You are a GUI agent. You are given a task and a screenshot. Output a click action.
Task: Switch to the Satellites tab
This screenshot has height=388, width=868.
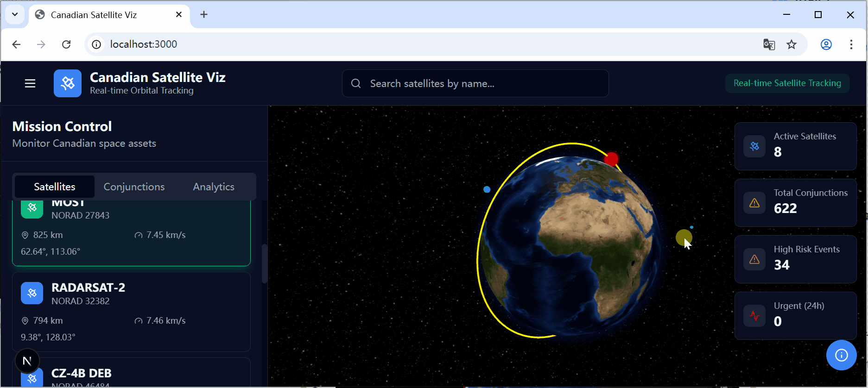pyautogui.click(x=55, y=187)
